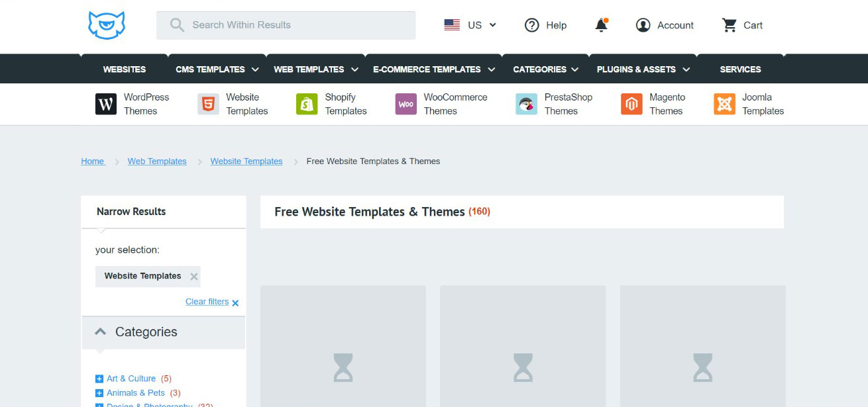
Task: Remove the Website Templates filter tag
Action: pyautogui.click(x=194, y=277)
